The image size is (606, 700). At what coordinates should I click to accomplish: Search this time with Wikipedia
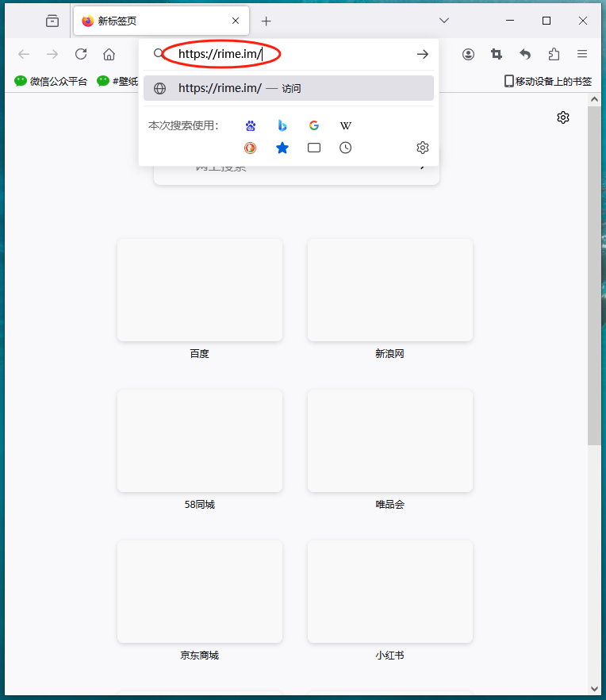pos(345,126)
